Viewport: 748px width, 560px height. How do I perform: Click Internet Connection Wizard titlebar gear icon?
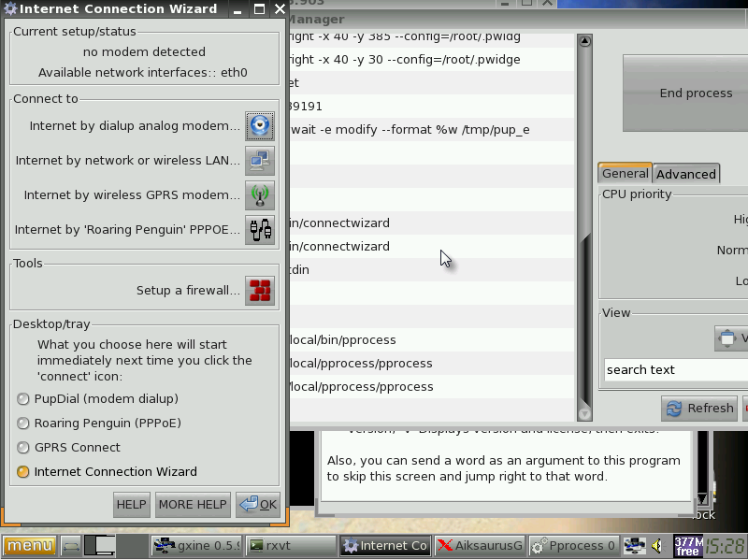(x=9, y=8)
